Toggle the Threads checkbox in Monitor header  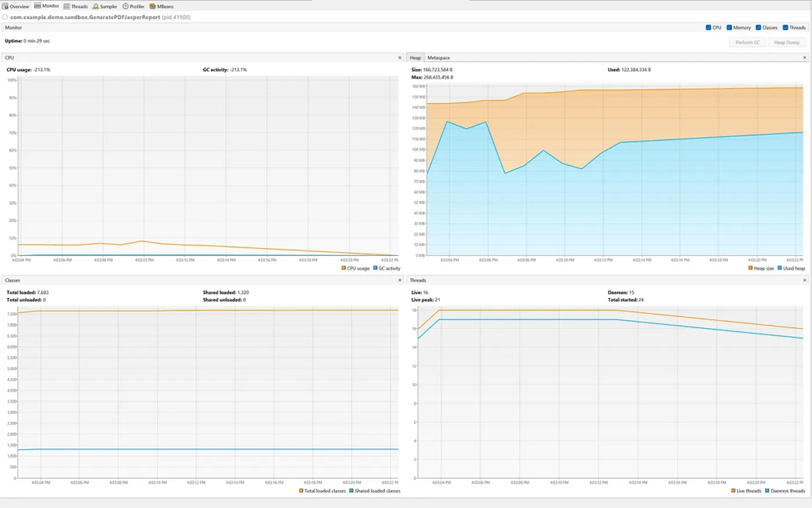point(785,28)
